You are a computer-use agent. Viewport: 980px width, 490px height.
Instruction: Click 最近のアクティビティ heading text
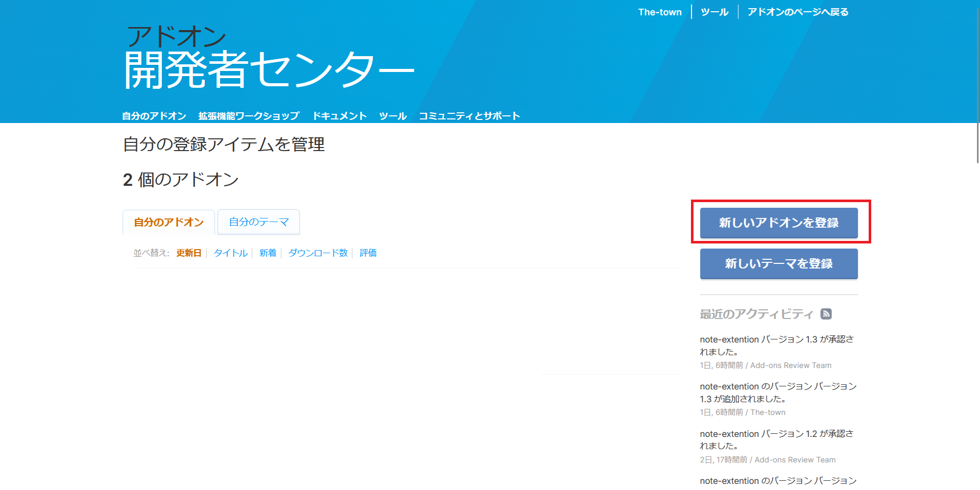point(756,314)
